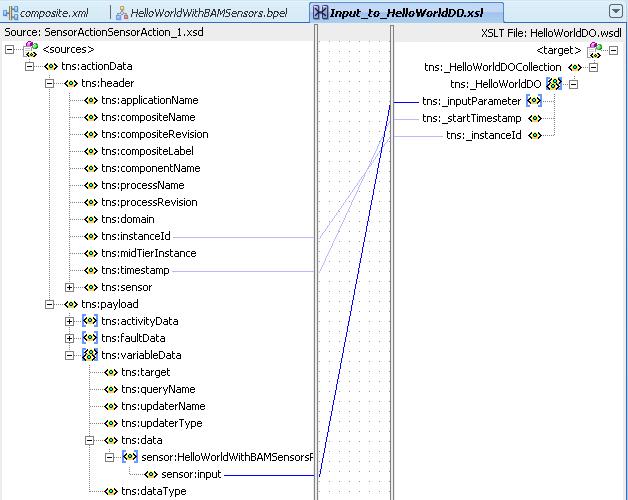Collapse the tns:header node
Viewport: 628px width, 500px height.
click(x=51, y=84)
